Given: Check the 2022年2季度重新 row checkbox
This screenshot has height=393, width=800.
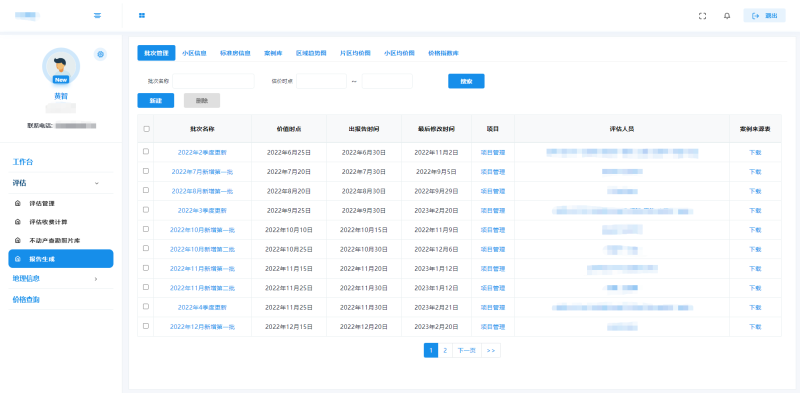Looking at the screenshot, I should 146,152.
